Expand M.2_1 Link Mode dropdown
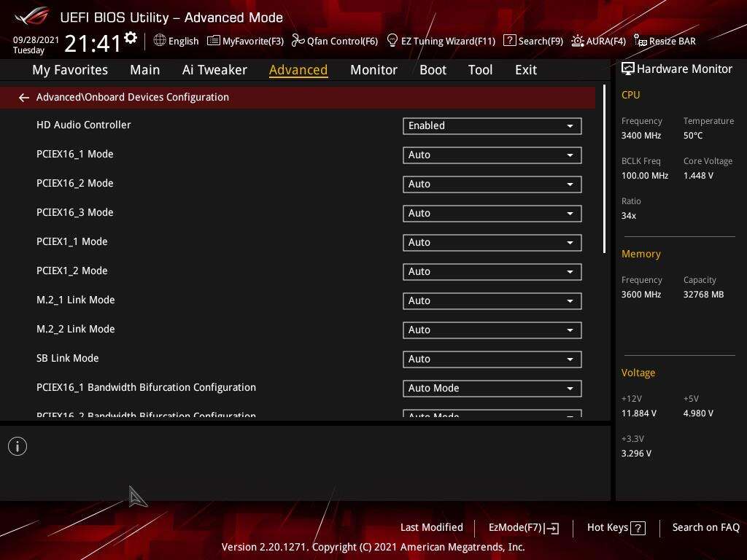This screenshot has width=747, height=560. click(492, 300)
